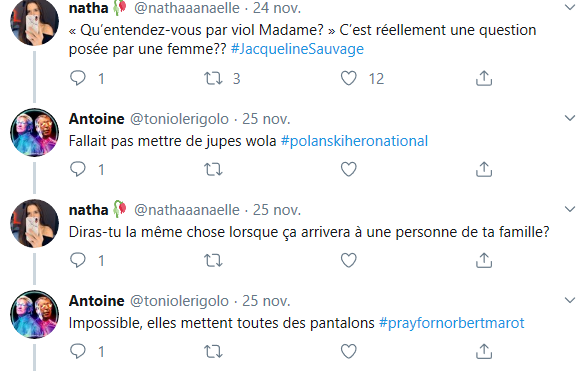Expand options chevron on Antoine's 'jupes' tweet
This screenshot has width=586, height=371.
(570, 118)
